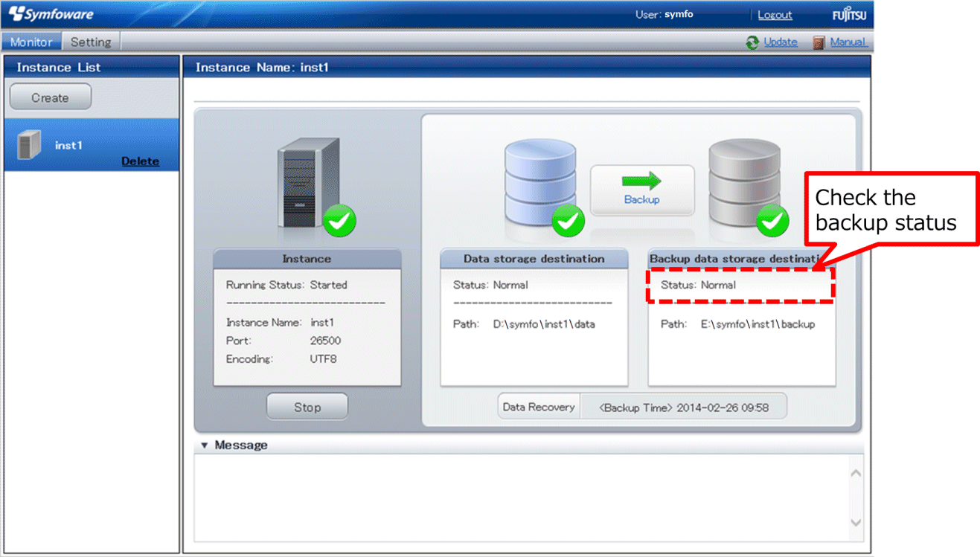Stop the running instance
Viewport: 980px width, 557px height.
pos(307,407)
